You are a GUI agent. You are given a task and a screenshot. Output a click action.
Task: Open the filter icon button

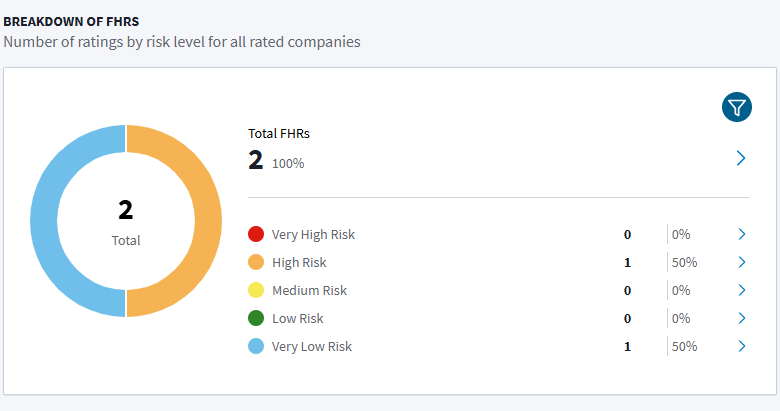point(736,107)
